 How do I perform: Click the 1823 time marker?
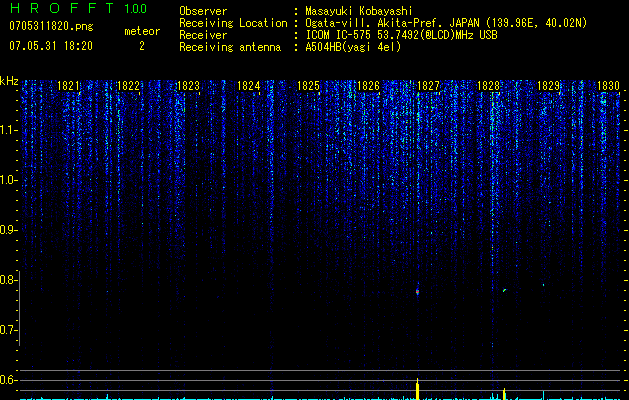[188, 86]
